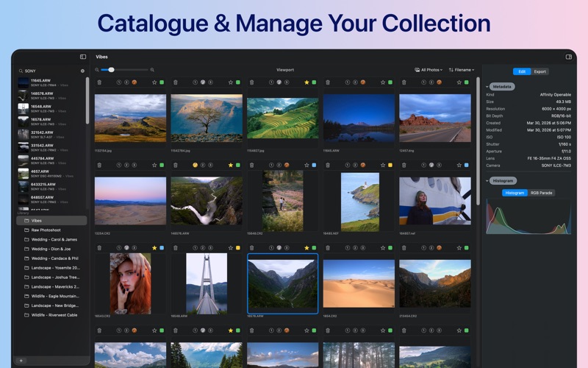Open Wedding - Candace & Phil folder
Image resolution: width=588 pixels, height=368 pixels.
pos(51,258)
